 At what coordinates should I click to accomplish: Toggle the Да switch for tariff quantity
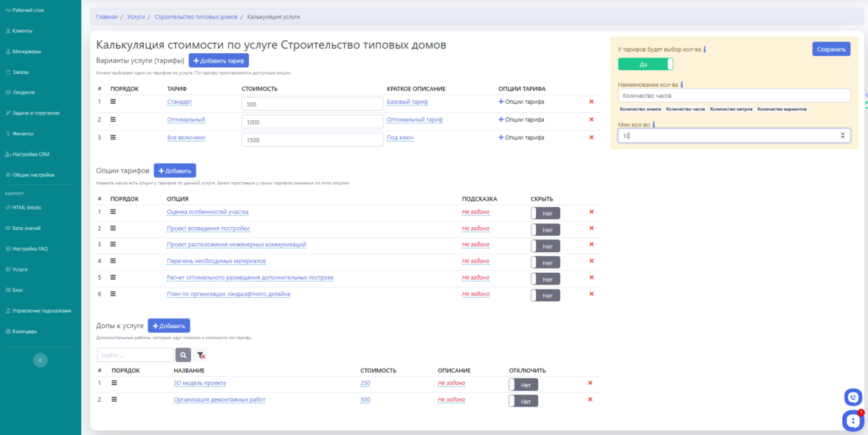(645, 64)
